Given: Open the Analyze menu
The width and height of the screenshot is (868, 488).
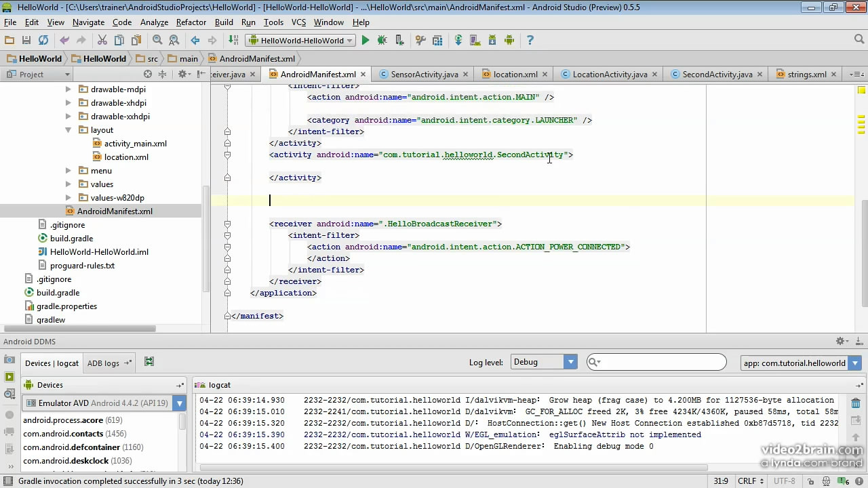Looking at the screenshot, I should tap(154, 22).
